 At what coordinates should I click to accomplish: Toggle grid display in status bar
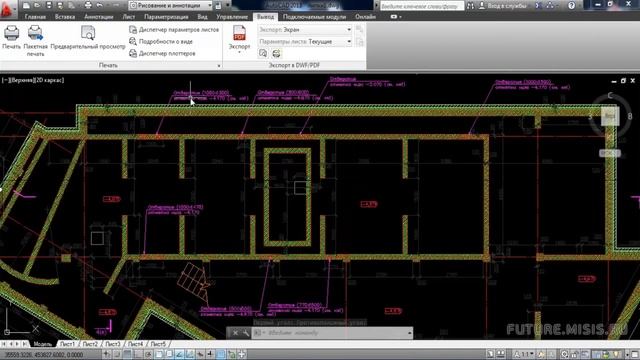click(127, 354)
